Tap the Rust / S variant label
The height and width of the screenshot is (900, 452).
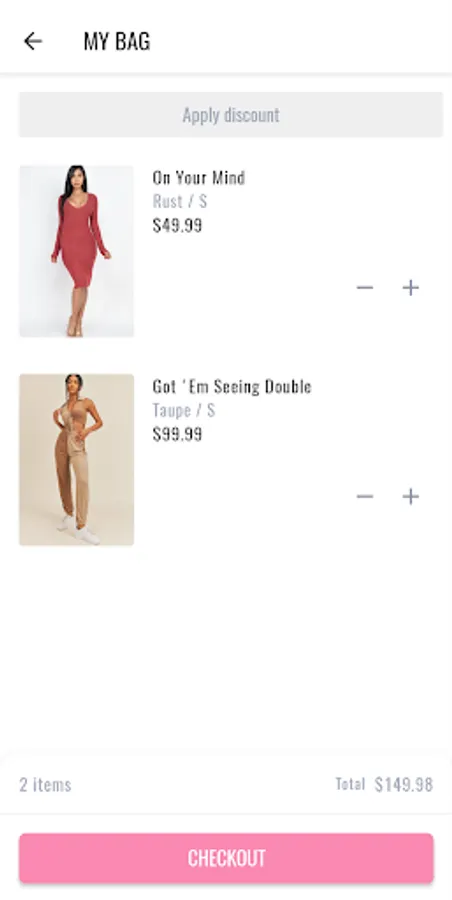[x=180, y=201]
